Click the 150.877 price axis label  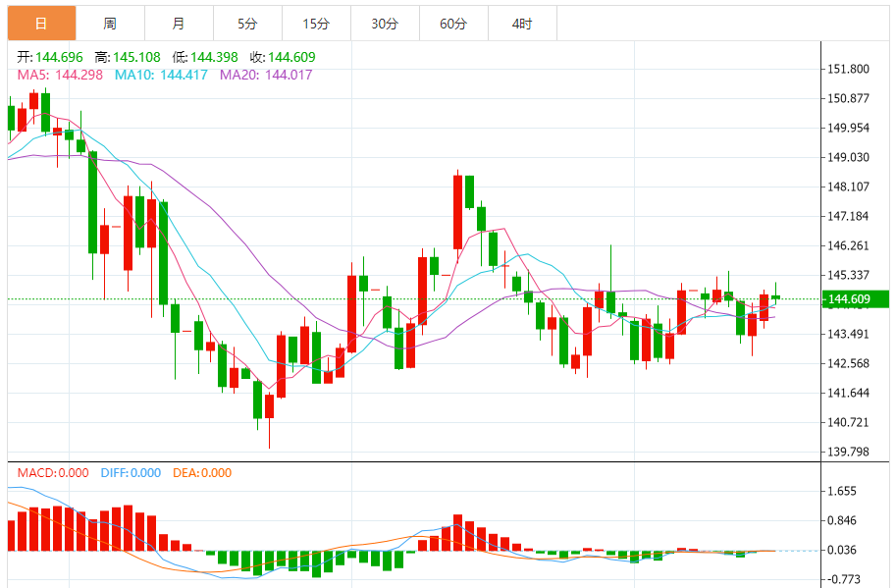849,98
